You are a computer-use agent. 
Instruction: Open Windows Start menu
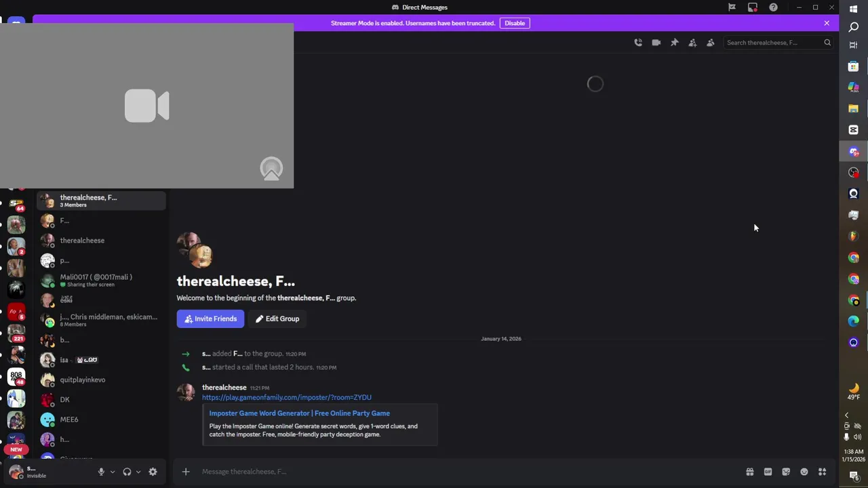pyautogui.click(x=854, y=8)
